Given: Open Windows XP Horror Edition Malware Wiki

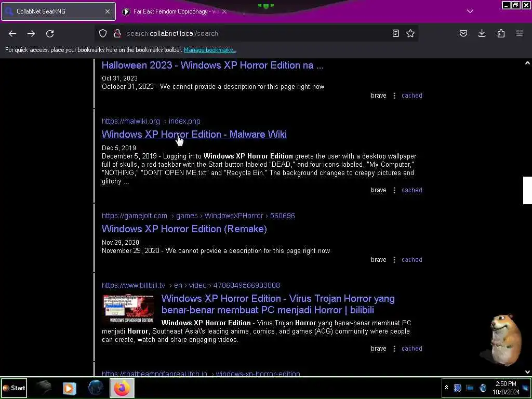Looking at the screenshot, I should tap(194, 135).
